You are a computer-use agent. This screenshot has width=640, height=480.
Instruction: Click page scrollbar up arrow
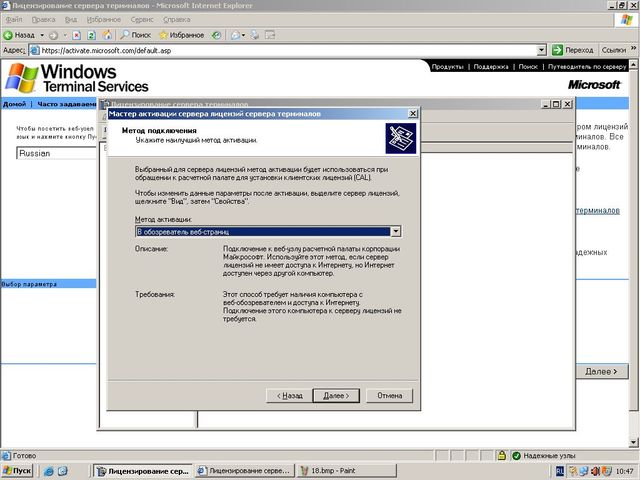pyautogui.click(x=633, y=64)
